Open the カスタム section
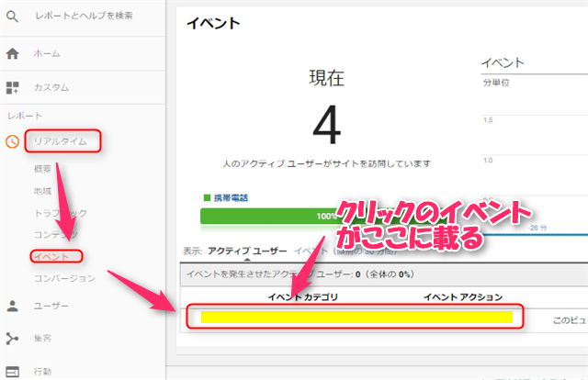588x380 pixels. coord(51,88)
